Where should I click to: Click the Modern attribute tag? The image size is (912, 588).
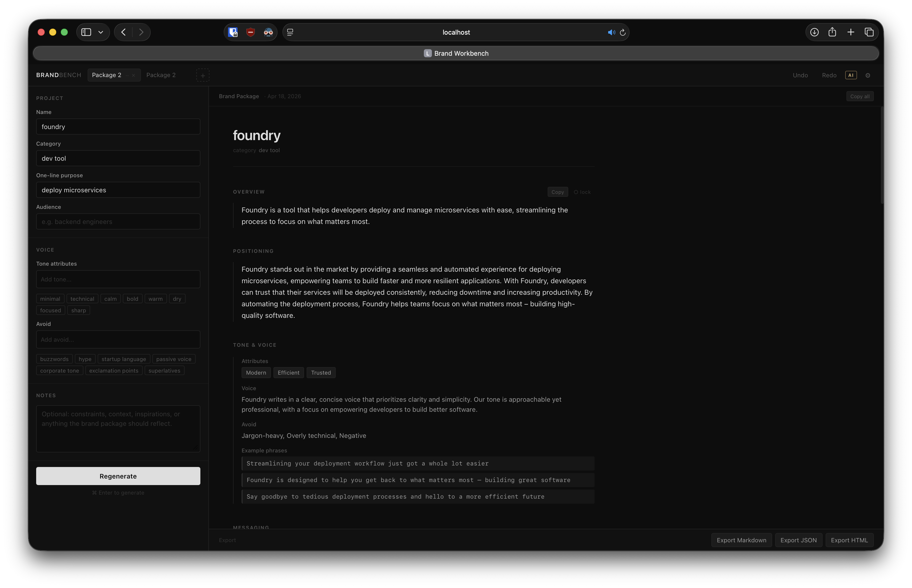(256, 373)
